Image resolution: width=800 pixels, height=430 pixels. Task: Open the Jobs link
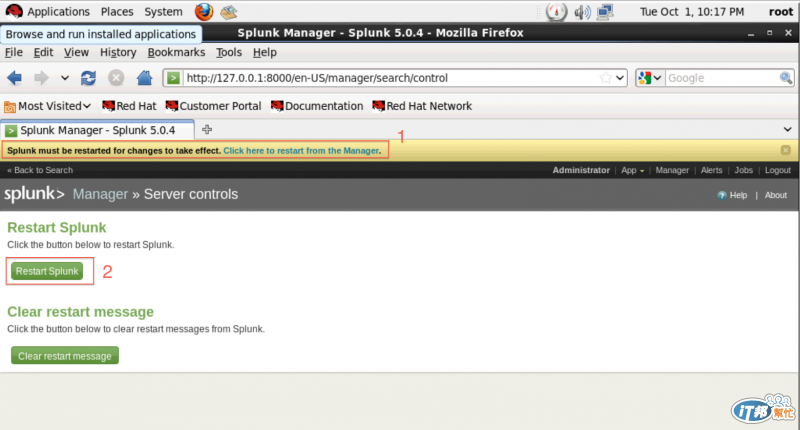point(743,170)
